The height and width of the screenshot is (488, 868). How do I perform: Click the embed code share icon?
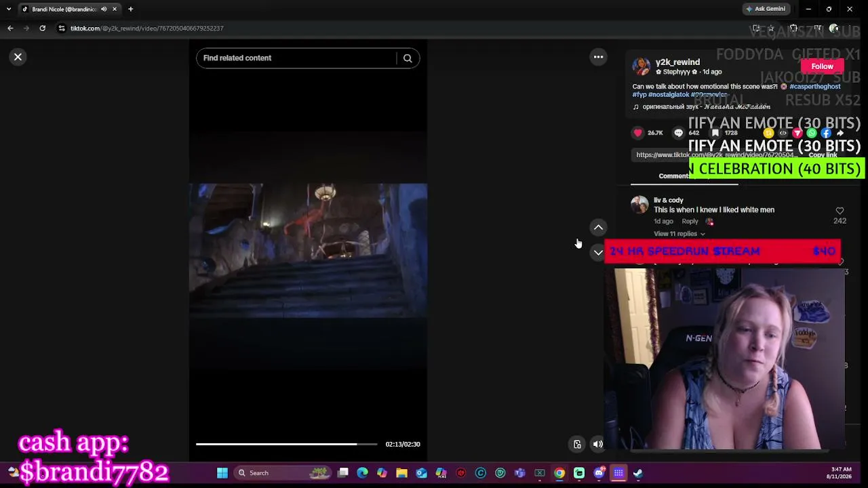[783, 134]
